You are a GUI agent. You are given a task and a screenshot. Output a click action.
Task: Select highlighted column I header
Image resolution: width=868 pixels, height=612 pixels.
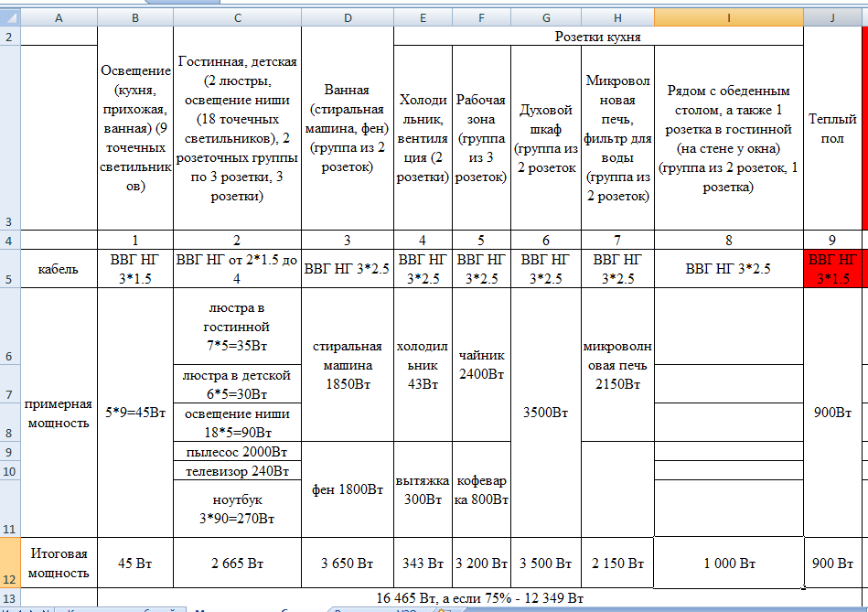pyautogui.click(x=729, y=17)
